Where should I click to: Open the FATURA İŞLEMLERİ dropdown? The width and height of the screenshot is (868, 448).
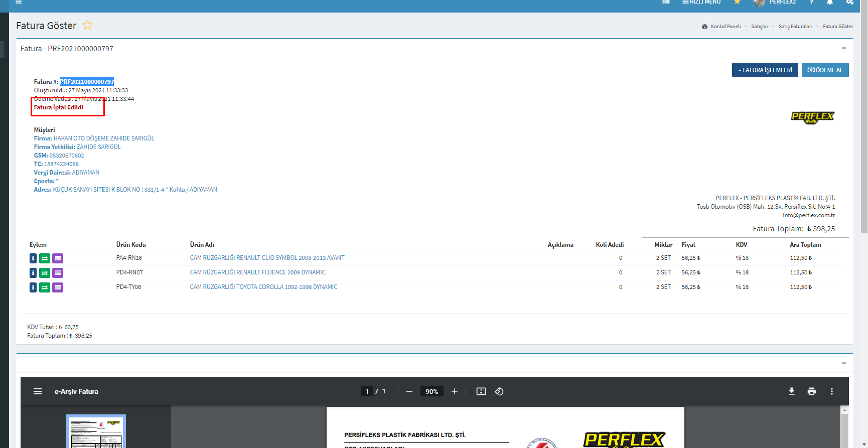pyautogui.click(x=765, y=70)
